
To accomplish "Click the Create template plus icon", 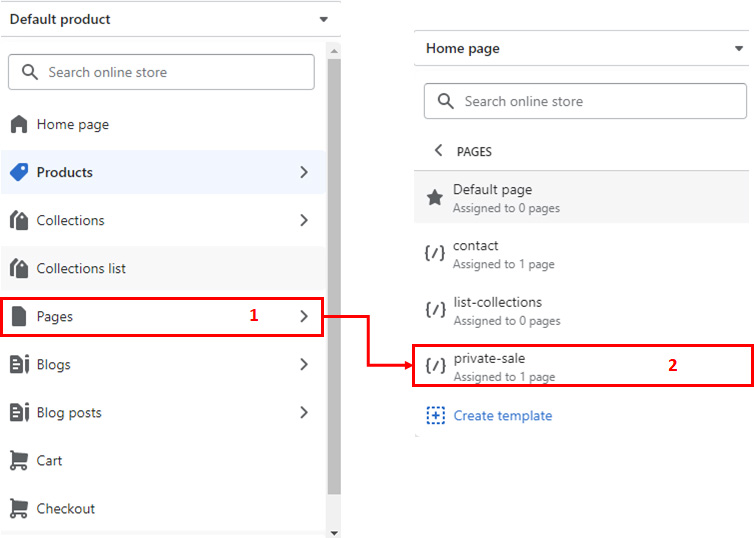I will point(436,415).
